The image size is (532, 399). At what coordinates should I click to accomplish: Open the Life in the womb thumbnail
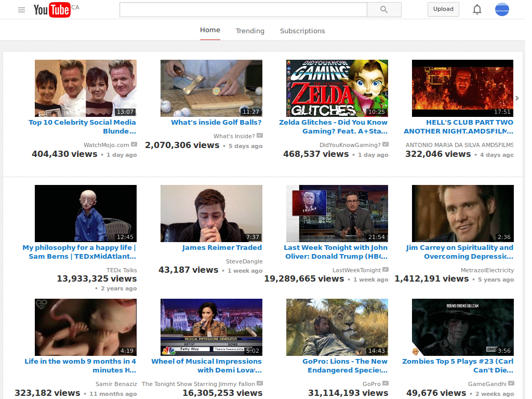click(86, 327)
